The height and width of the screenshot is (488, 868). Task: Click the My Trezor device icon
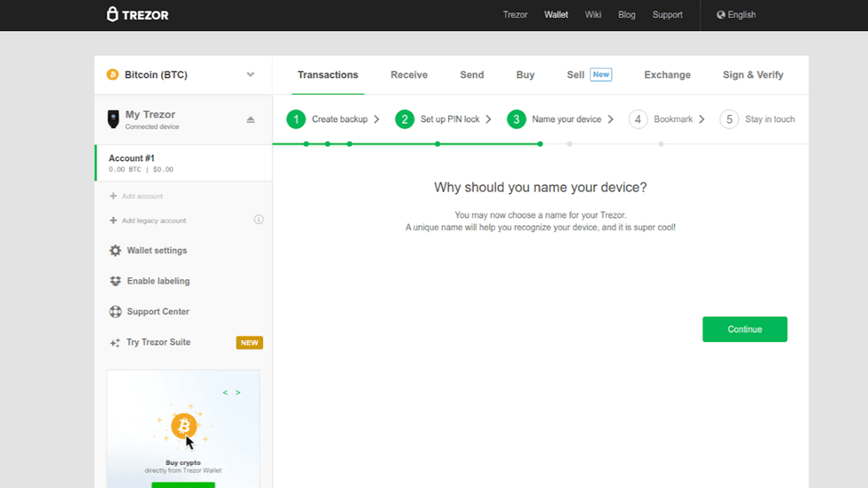pos(113,119)
